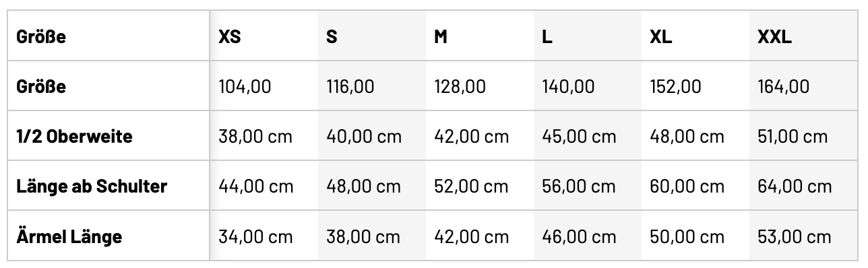
Task: Select the 34,00 cm sleeve cell
Action: click(x=256, y=236)
